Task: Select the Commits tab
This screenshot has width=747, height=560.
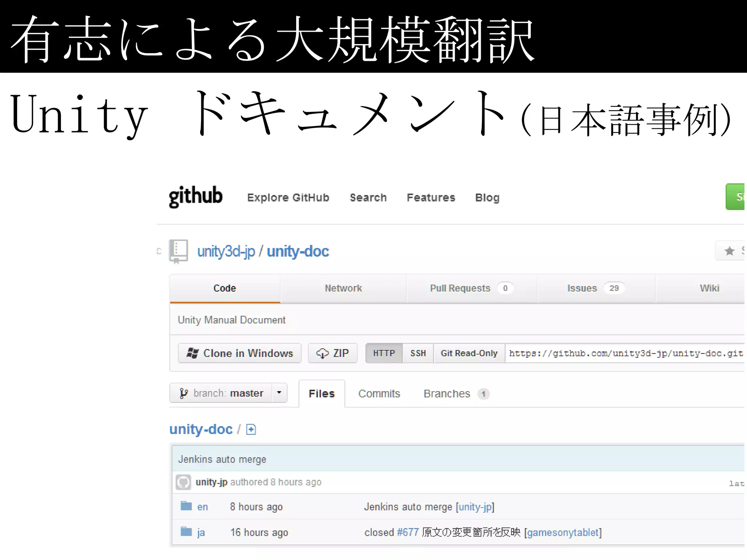Action: pyautogui.click(x=379, y=394)
